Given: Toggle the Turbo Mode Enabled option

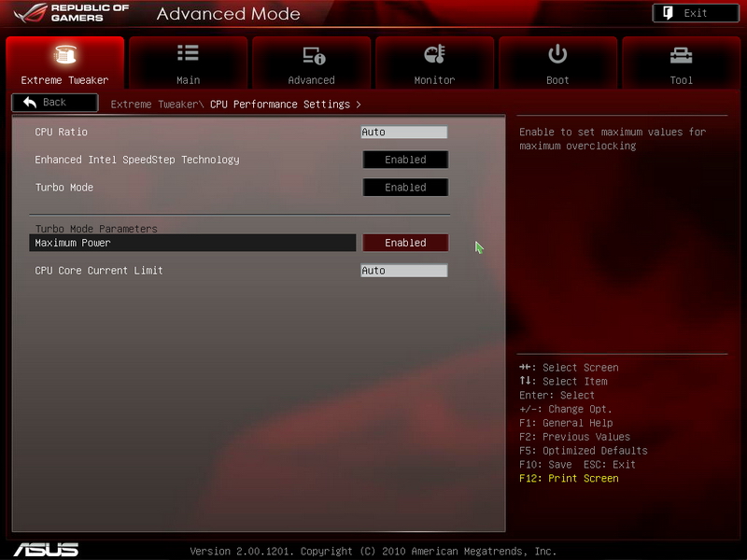Looking at the screenshot, I should click(405, 188).
